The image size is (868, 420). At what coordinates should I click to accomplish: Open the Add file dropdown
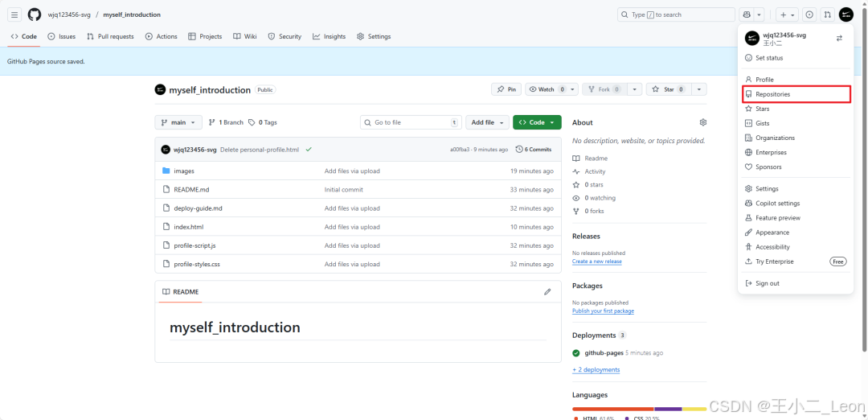click(x=487, y=122)
